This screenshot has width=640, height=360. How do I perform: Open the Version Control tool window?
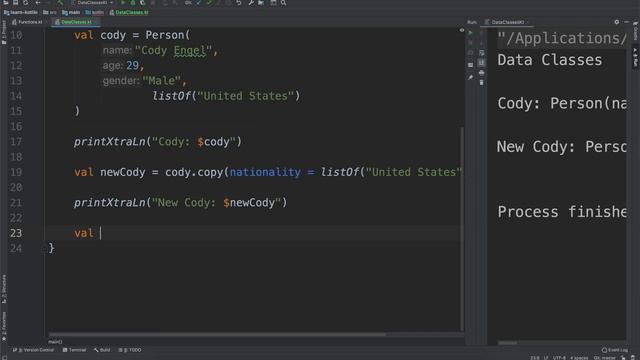coord(33,350)
